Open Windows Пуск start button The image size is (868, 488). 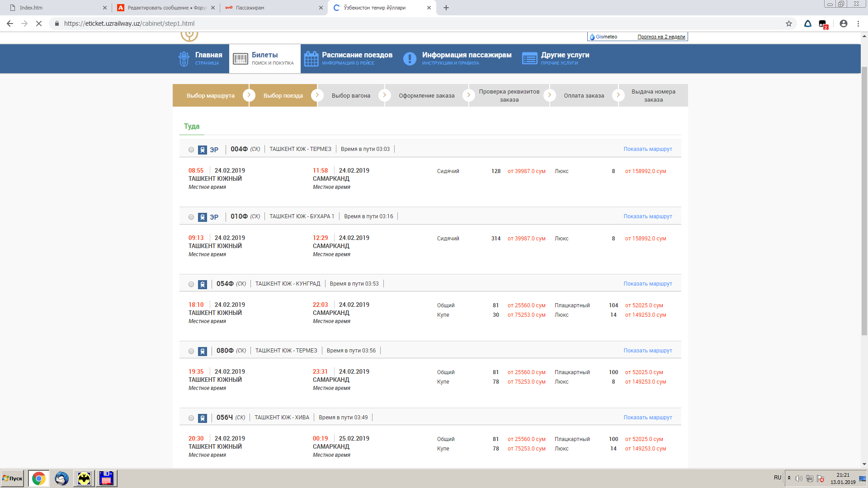13,479
